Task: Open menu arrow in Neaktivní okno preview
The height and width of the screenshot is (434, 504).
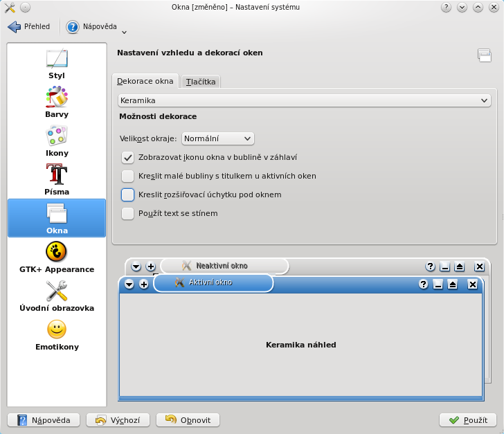Action: point(136,266)
